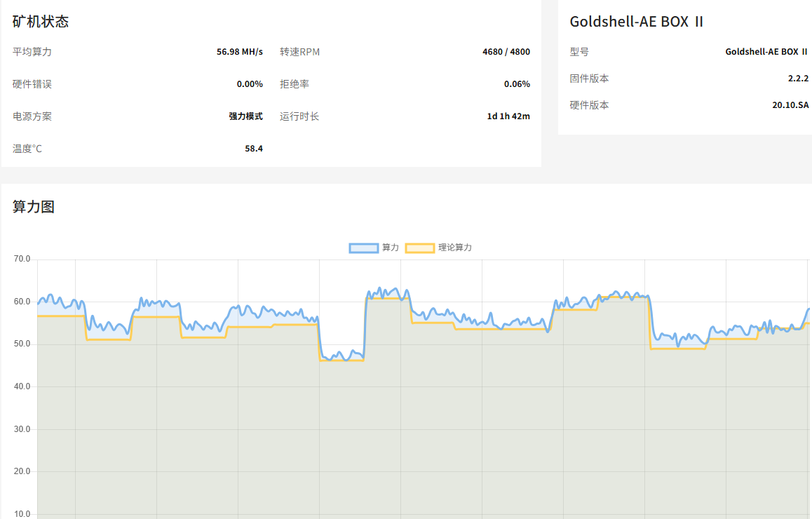Click the 60.0 y-axis label
Viewport: 812px width, 519px height.
22,302
